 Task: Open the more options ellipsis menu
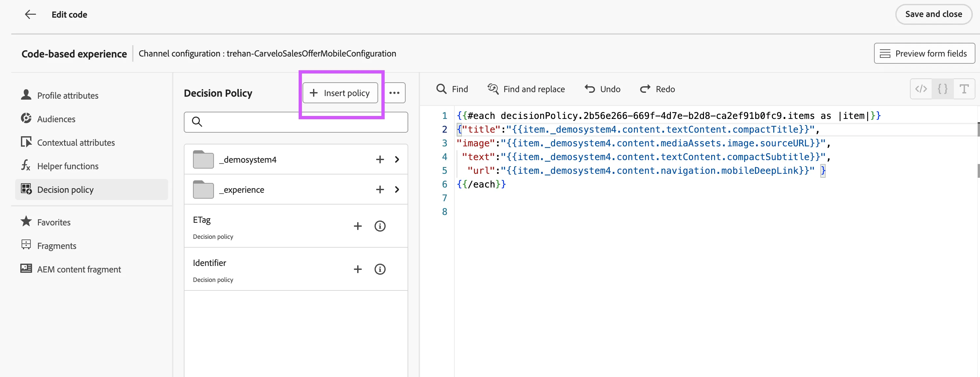(x=394, y=93)
